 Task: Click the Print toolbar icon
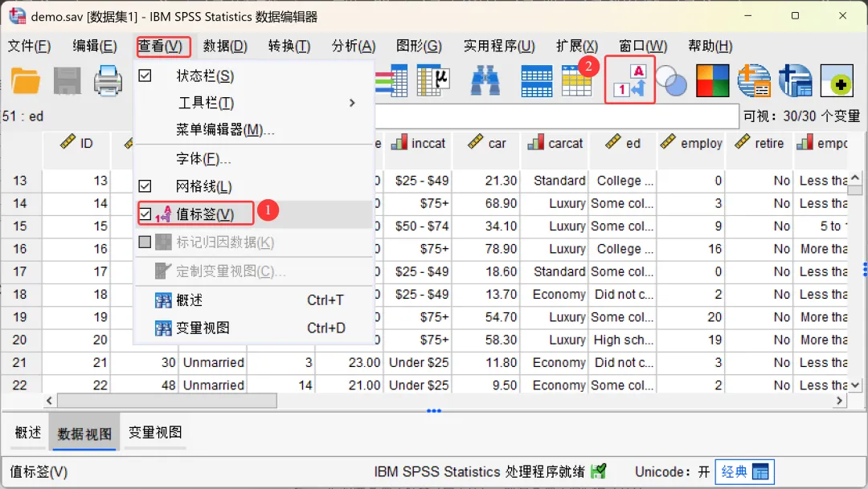108,81
